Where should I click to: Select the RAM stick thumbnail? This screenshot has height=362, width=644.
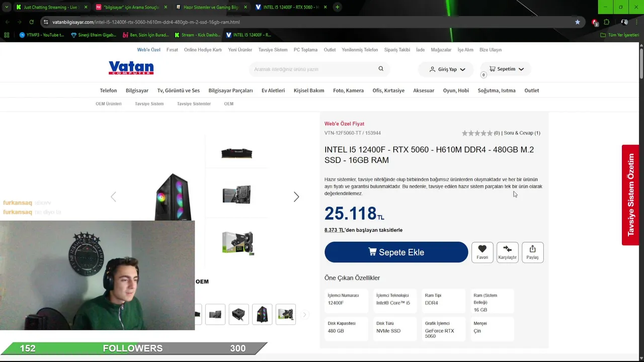pyautogui.click(x=236, y=153)
